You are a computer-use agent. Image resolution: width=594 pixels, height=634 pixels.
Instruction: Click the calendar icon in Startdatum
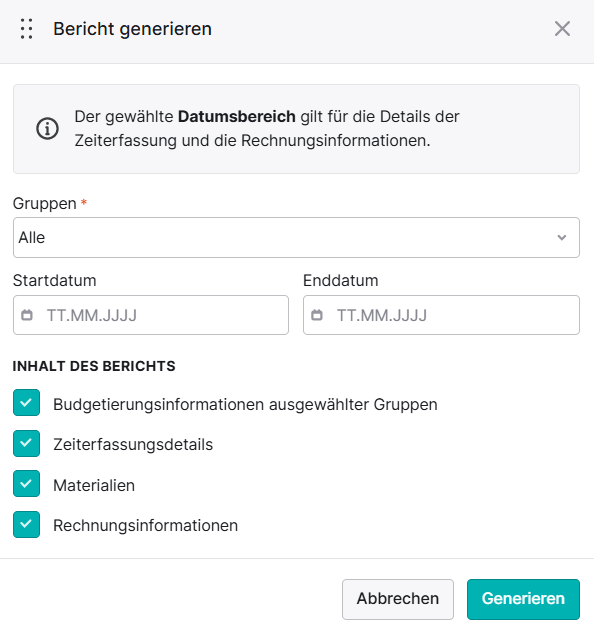coord(27,315)
